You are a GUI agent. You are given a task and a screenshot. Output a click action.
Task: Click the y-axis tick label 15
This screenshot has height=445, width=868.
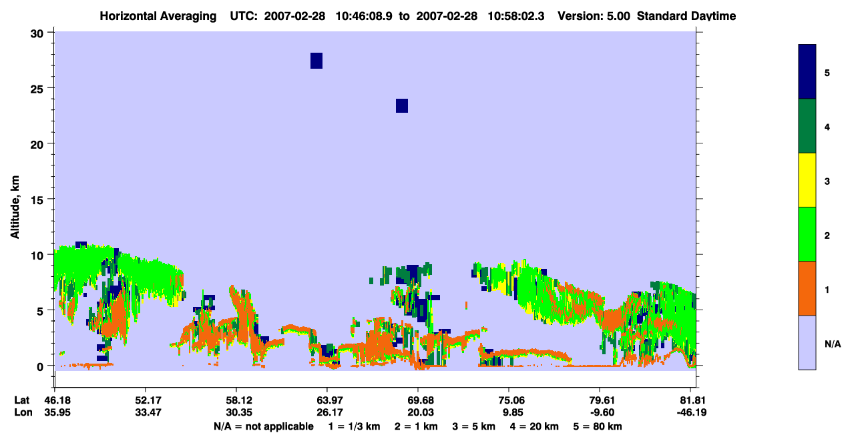coord(39,199)
